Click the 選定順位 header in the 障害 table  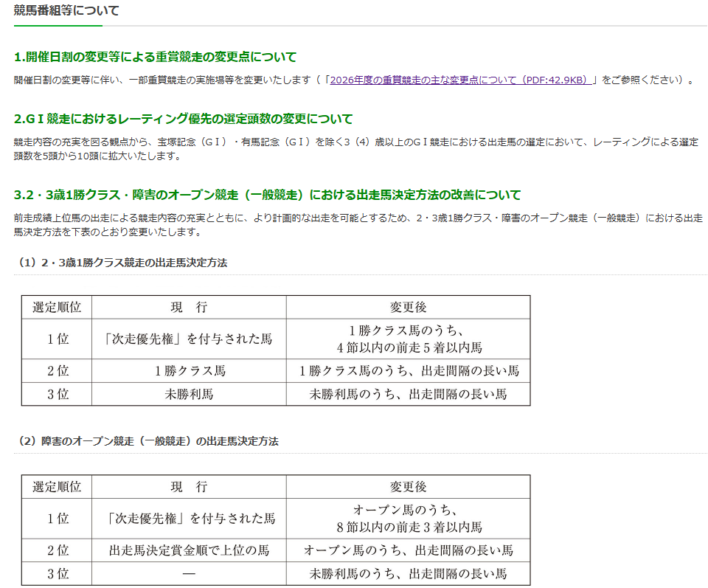57,487
